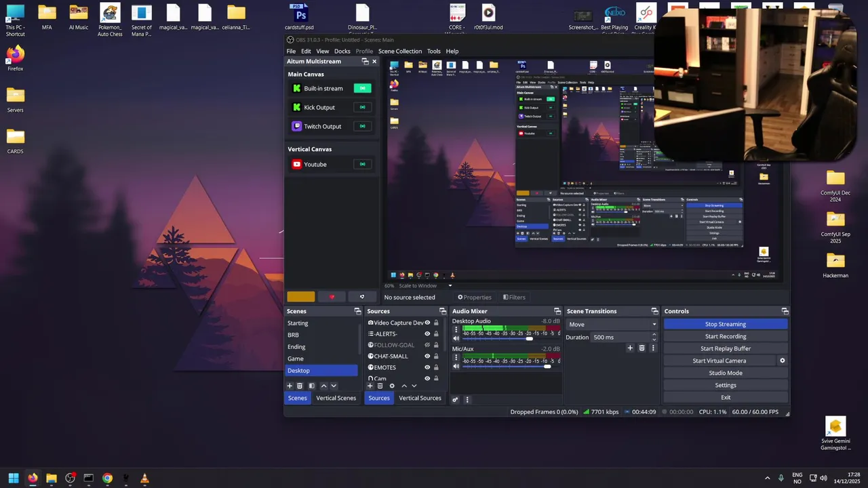Image resolution: width=868 pixels, height=488 pixels.
Task: Undock the Aitum Multistream panel
Action: tap(365, 61)
